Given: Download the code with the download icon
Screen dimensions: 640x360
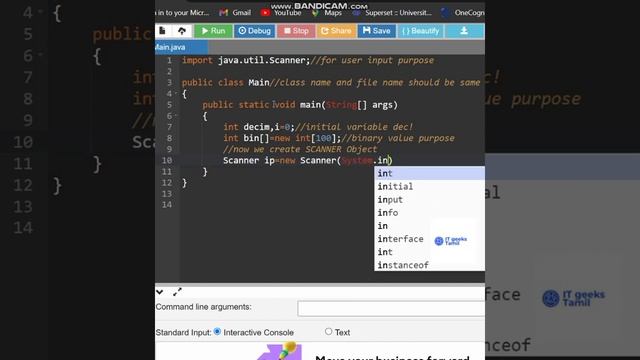Looking at the screenshot, I should point(464,31).
